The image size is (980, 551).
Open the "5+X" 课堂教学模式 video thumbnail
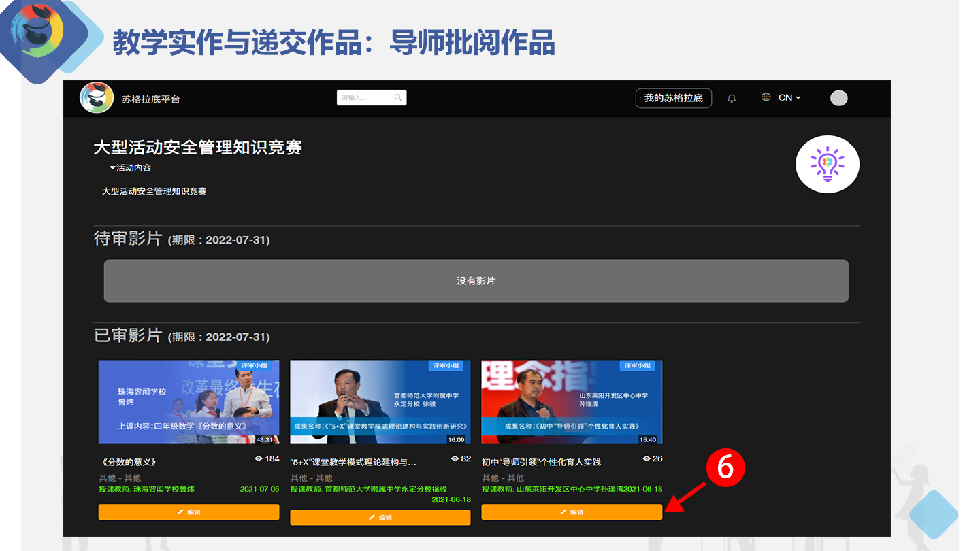(380, 401)
